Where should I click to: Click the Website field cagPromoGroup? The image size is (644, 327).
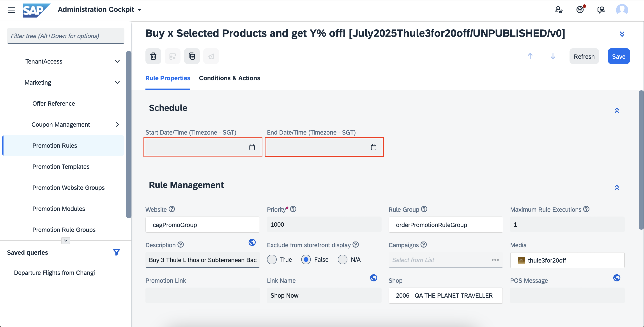point(202,225)
